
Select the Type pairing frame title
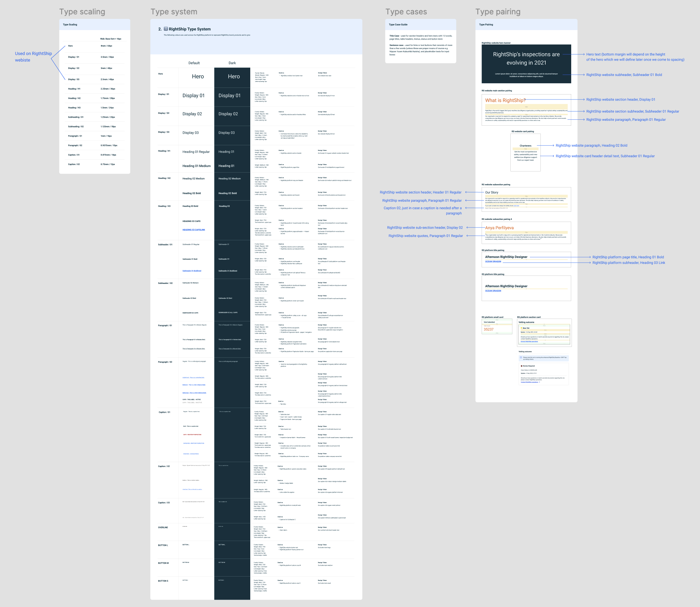[498, 12]
